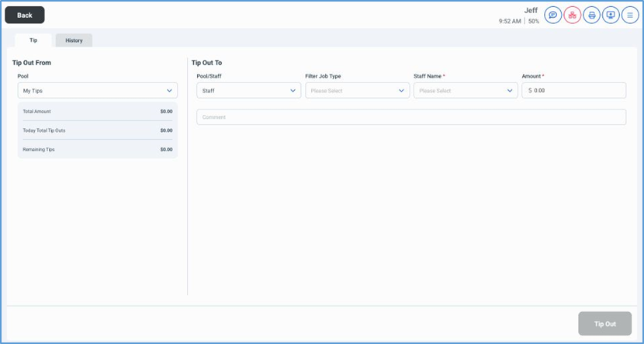Viewport: 644px width, 344px height.
Task: Expand the My Tips pool dropdown
Action: tap(98, 91)
